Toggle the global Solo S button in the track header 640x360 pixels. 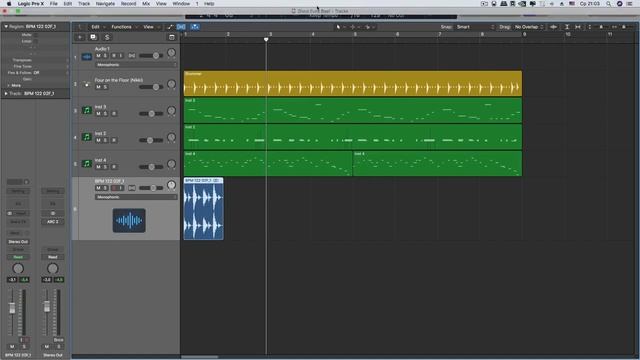pyautogui.click(x=107, y=37)
